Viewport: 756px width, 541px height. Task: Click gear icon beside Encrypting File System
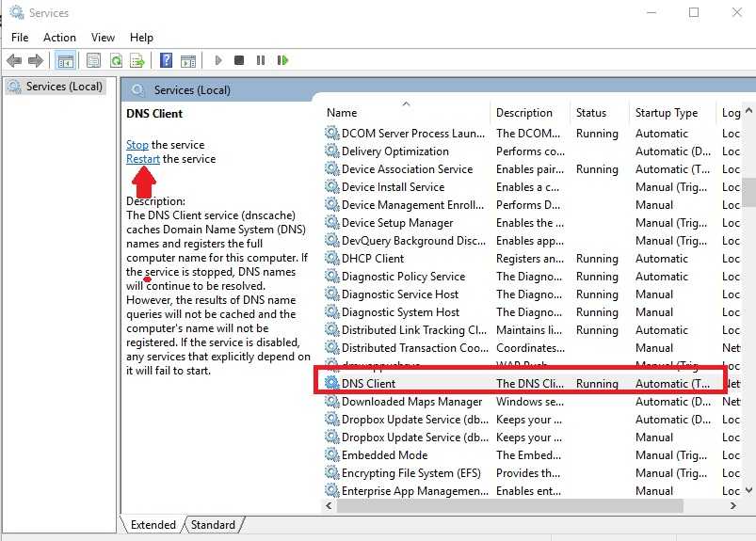point(331,472)
